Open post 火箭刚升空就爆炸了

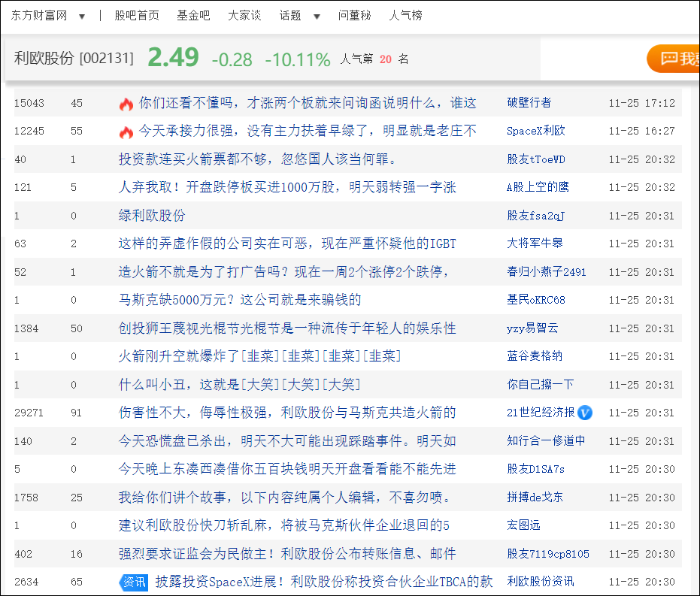(260, 356)
